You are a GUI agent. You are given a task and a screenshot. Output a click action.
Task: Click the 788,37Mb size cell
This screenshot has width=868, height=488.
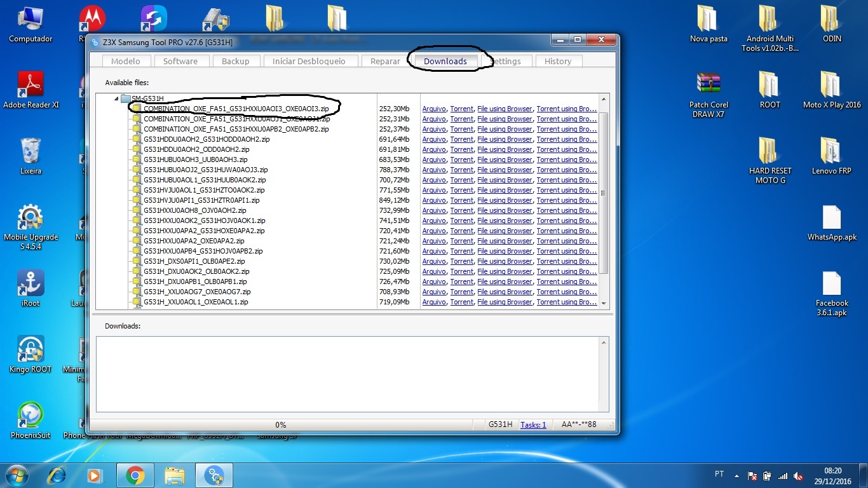coord(394,170)
